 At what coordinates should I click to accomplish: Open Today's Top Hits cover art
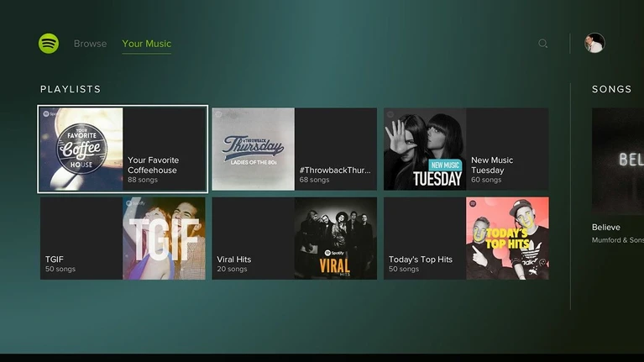507,239
